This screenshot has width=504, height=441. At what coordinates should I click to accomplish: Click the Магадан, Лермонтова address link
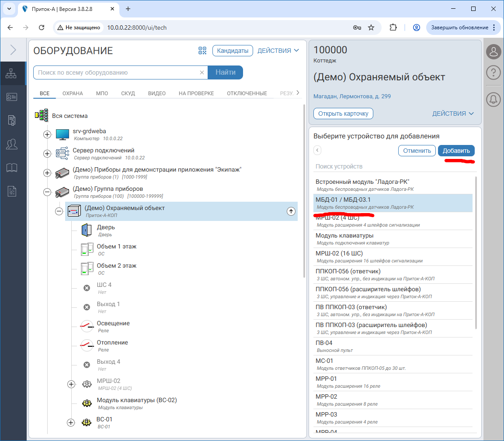point(352,96)
